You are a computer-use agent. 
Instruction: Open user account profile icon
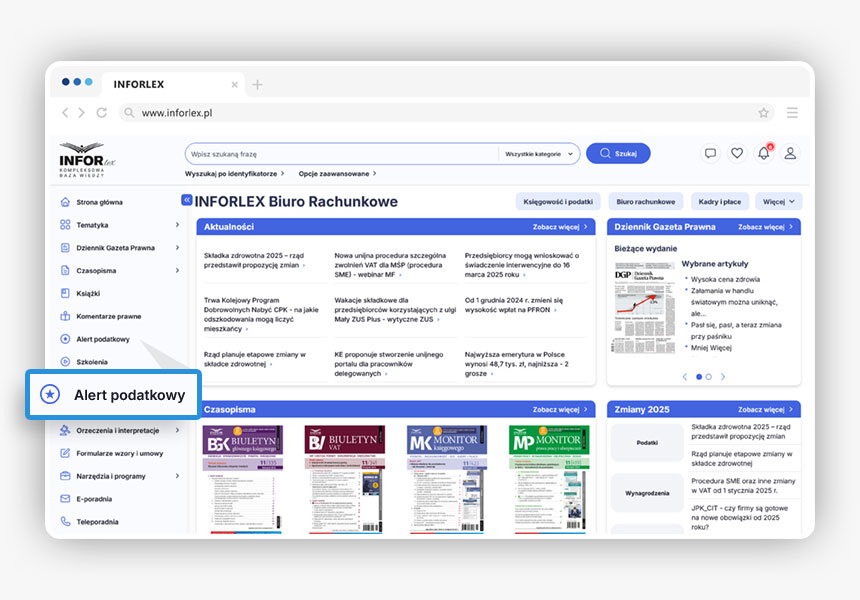tap(790, 153)
